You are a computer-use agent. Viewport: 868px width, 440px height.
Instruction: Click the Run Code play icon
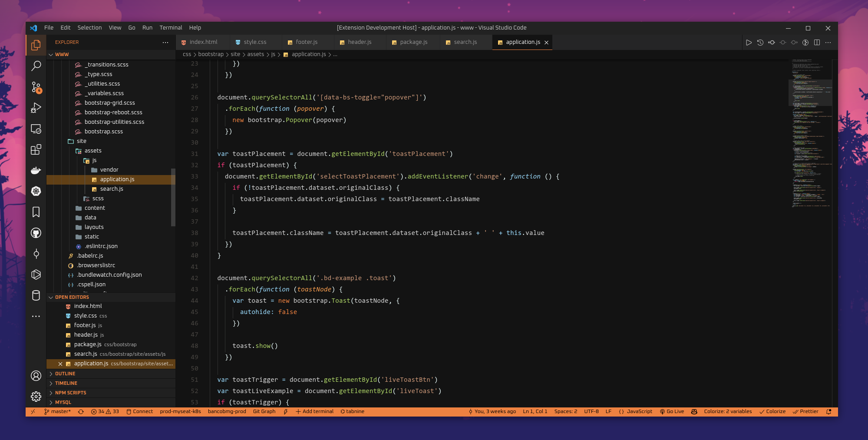[749, 43]
